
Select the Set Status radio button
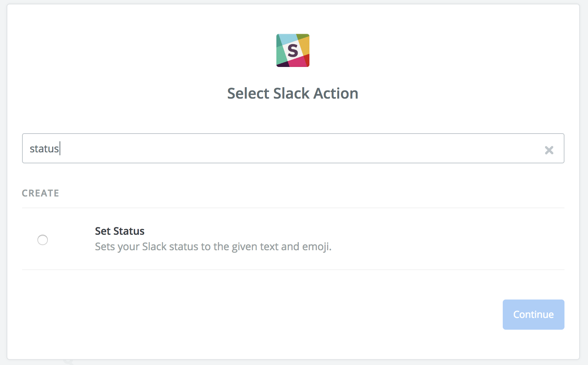[43, 240]
